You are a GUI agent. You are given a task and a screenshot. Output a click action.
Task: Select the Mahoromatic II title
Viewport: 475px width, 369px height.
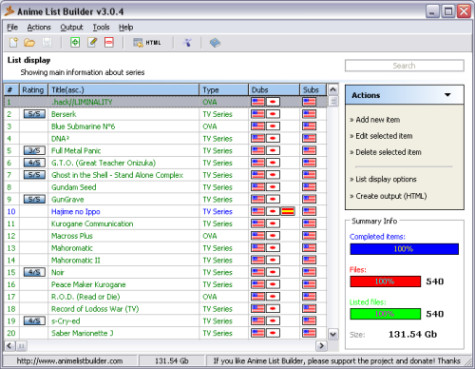pos(76,260)
